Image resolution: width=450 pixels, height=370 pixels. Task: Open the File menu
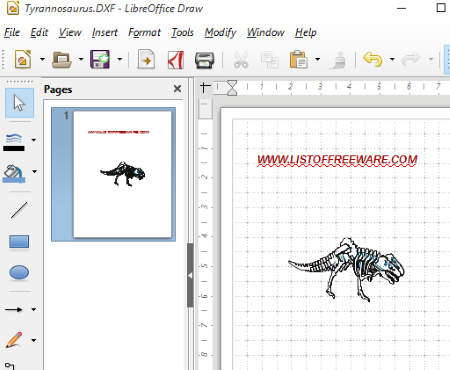pos(12,33)
